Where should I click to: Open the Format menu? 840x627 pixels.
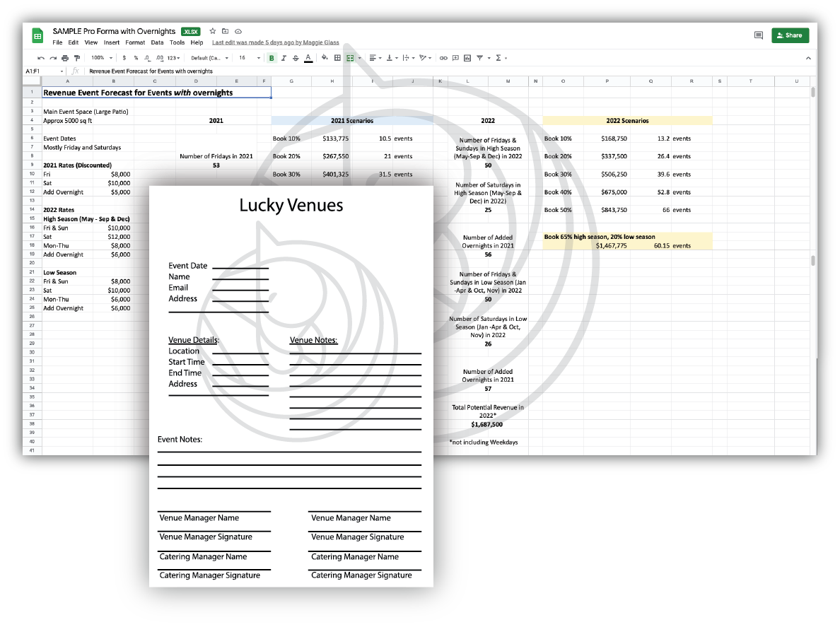135,42
